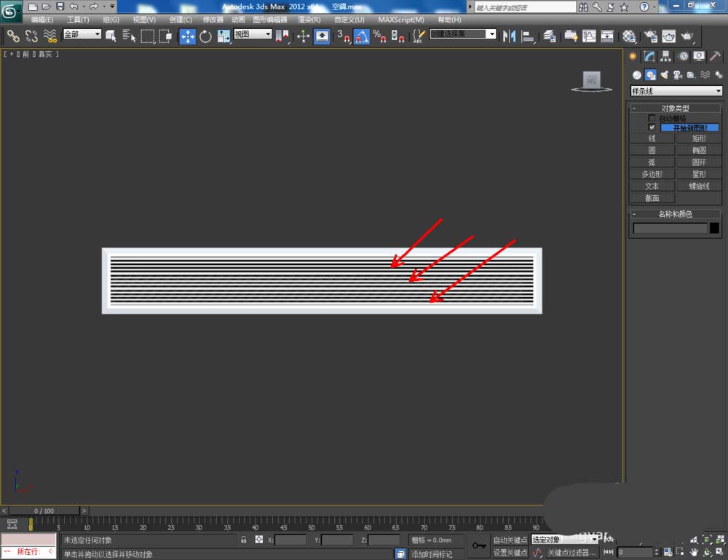Open the Render Setup teapot icon

tap(650, 36)
